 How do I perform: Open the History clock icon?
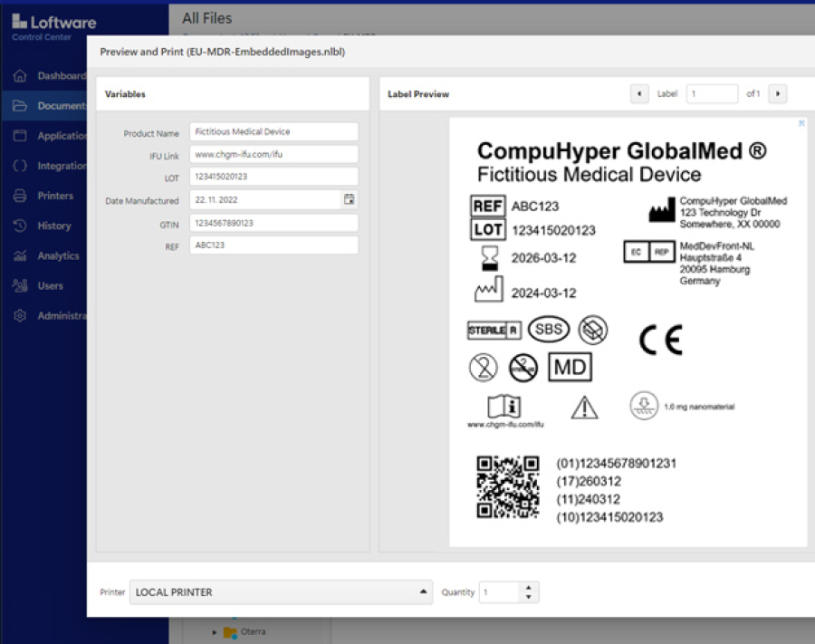20,226
